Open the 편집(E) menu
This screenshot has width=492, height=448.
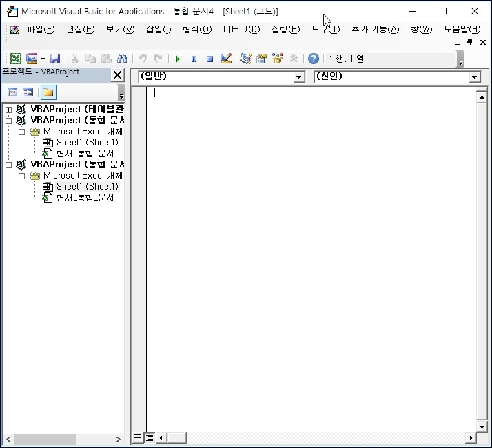(x=81, y=29)
